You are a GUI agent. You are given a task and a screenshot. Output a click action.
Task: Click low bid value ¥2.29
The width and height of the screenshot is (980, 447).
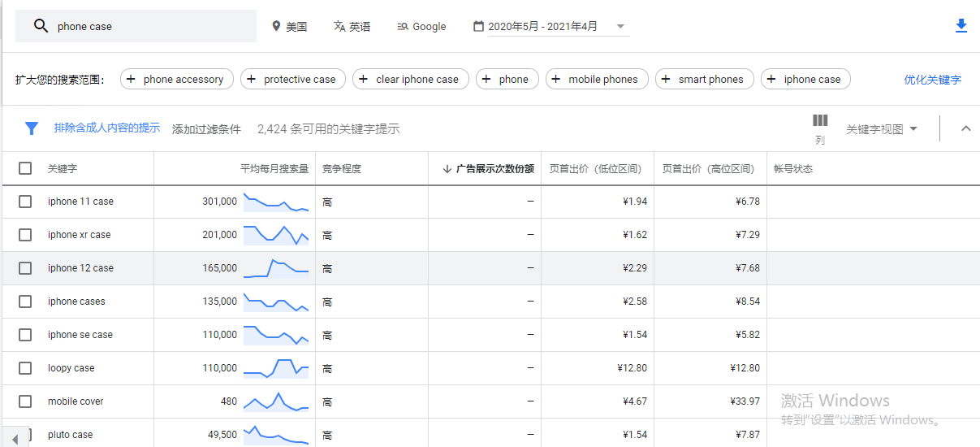[635, 268]
